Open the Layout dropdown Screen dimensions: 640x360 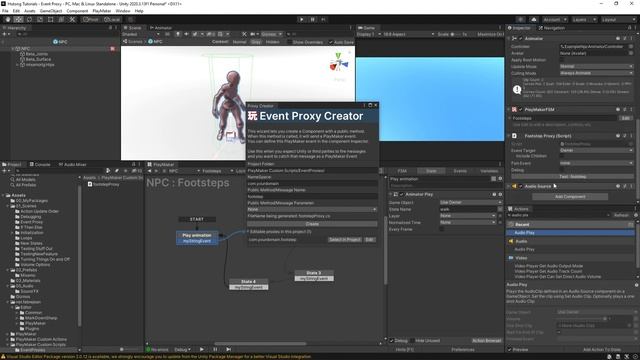618,20
